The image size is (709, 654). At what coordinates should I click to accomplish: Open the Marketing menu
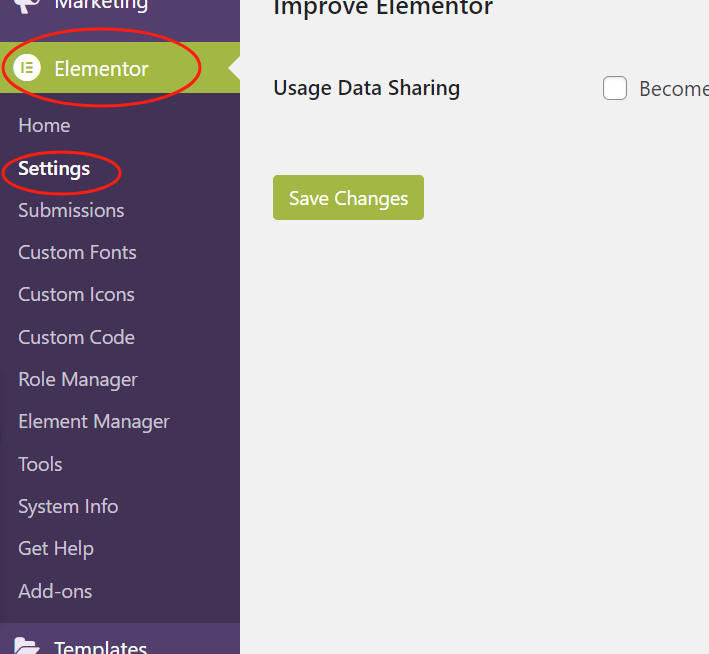pos(100,6)
